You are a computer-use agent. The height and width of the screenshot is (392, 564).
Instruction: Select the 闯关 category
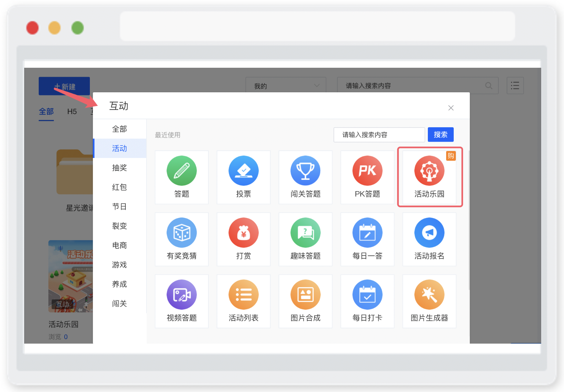point(120,303)
